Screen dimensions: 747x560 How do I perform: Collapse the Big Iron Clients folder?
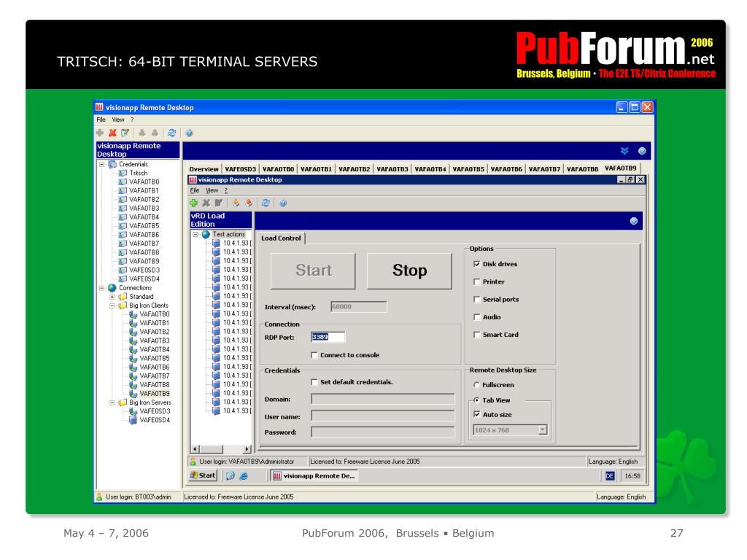(112, 306)
